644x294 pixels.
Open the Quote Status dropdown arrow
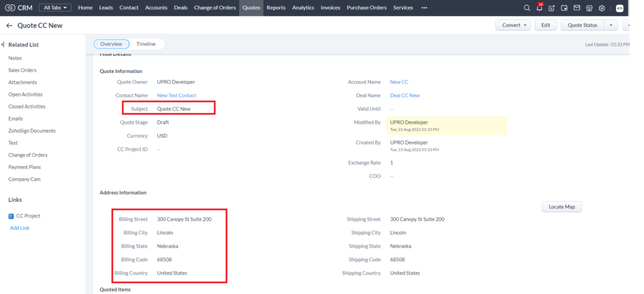(x=611, y=25)
